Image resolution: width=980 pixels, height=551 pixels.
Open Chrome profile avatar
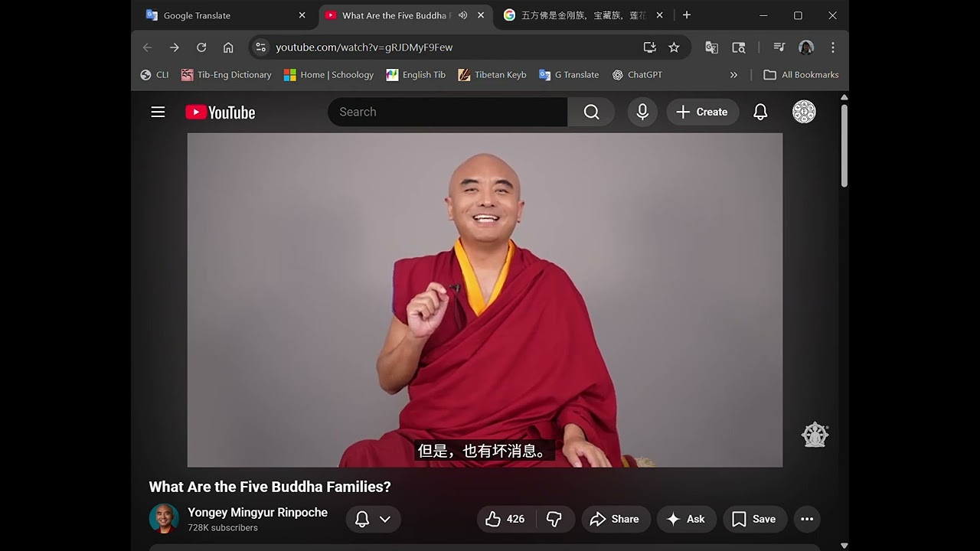click(806, 47)
